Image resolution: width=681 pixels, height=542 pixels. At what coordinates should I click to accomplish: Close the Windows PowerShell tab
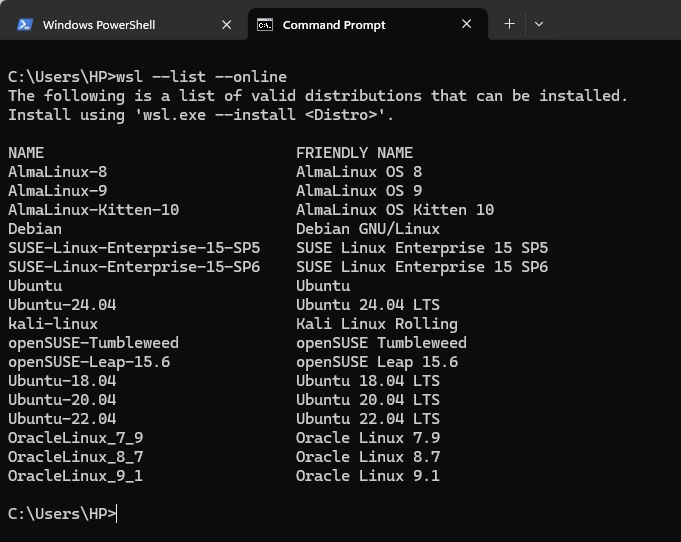click(226, 25)
